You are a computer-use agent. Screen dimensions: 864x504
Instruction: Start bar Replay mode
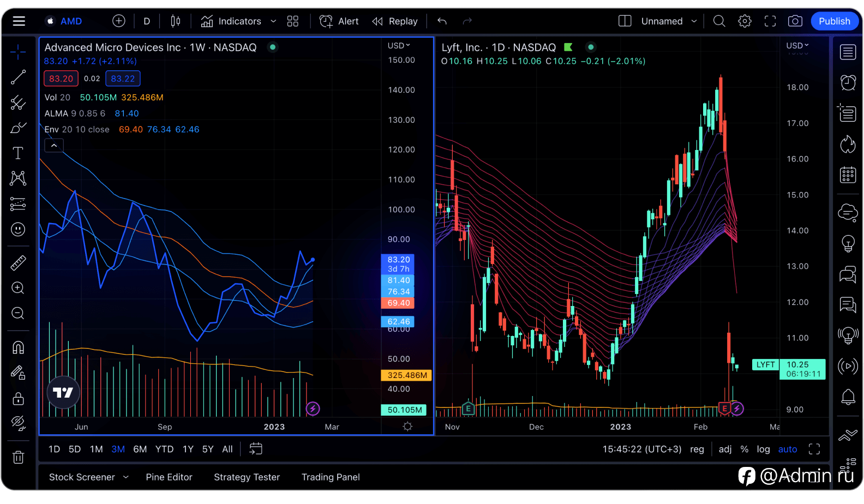(x=395, y=21)
